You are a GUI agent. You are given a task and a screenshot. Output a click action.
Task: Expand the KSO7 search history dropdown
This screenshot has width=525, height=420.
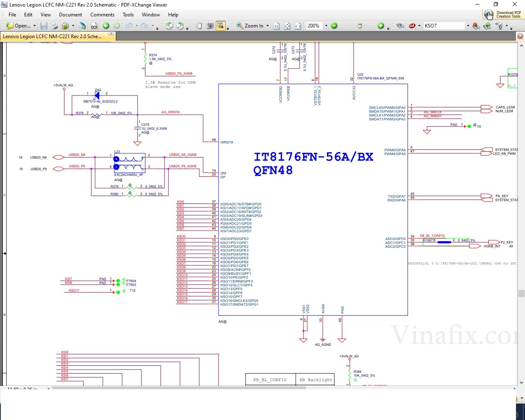coord(468,26)
